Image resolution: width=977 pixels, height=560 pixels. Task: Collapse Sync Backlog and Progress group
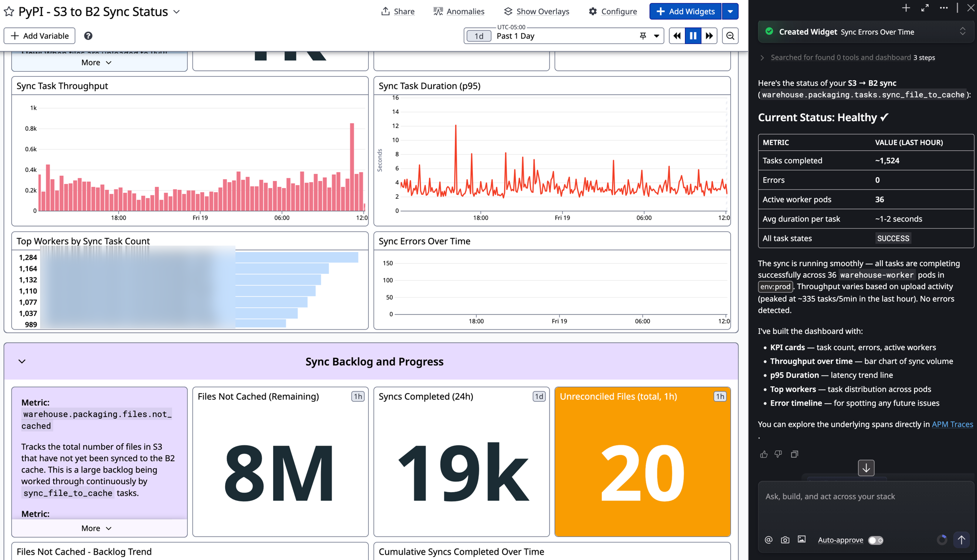coord(22,361)
